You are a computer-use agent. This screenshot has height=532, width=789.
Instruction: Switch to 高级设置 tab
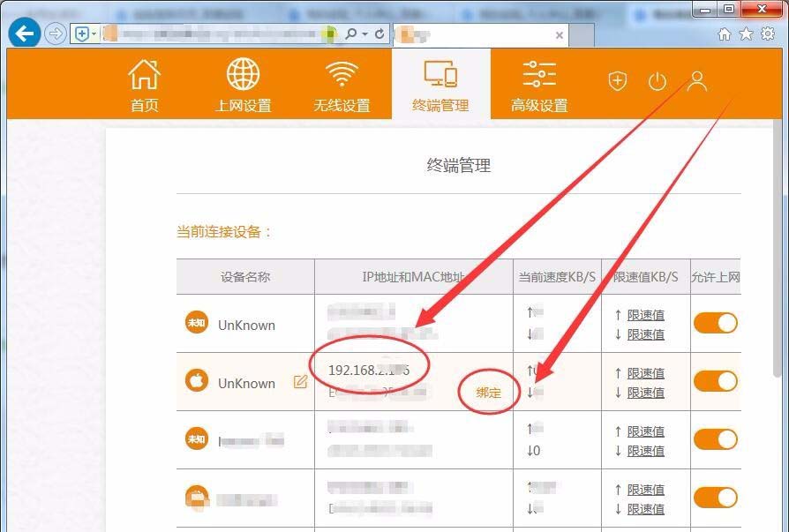tap(539, 86)
